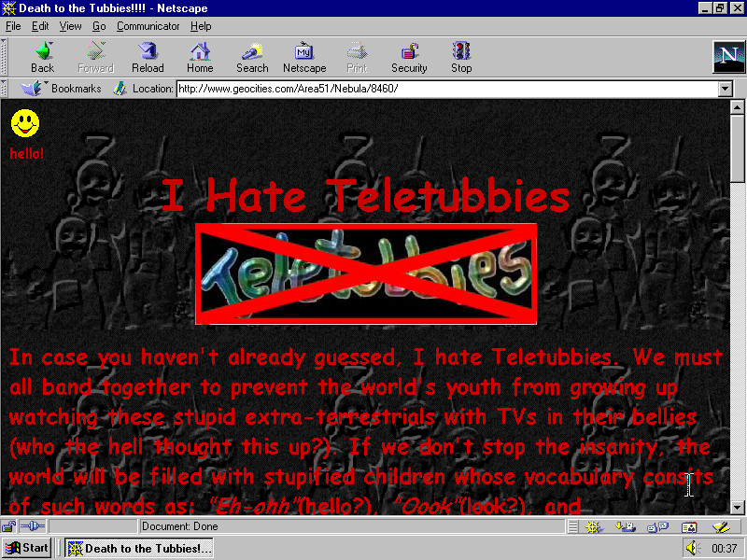Click the vertical scrollbar thumb
Viewport: 747px width, 560px height.
737,147
